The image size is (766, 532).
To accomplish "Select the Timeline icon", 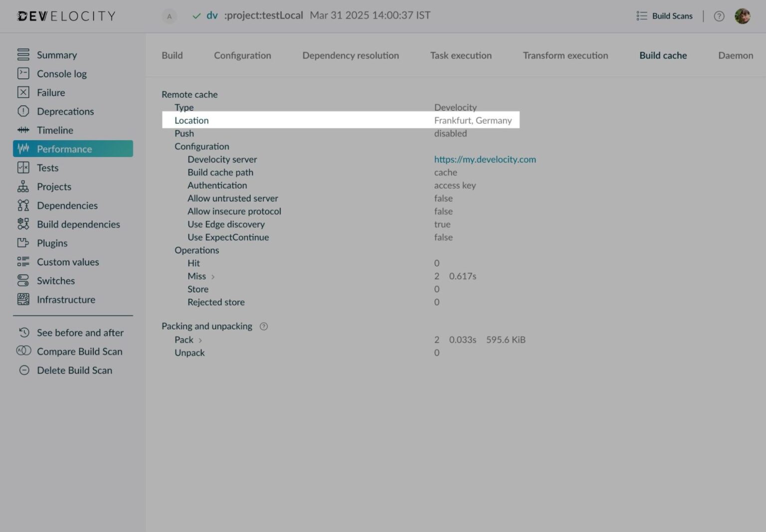I will pos(23,130).
